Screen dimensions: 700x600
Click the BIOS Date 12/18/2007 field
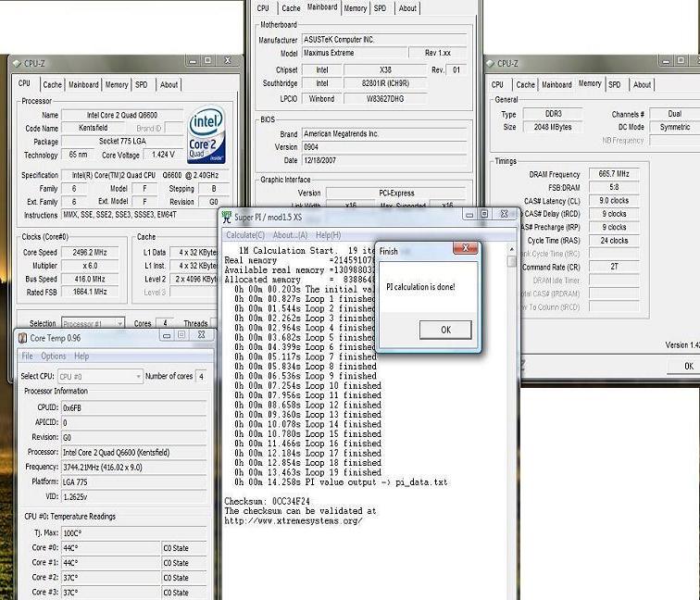384,160
